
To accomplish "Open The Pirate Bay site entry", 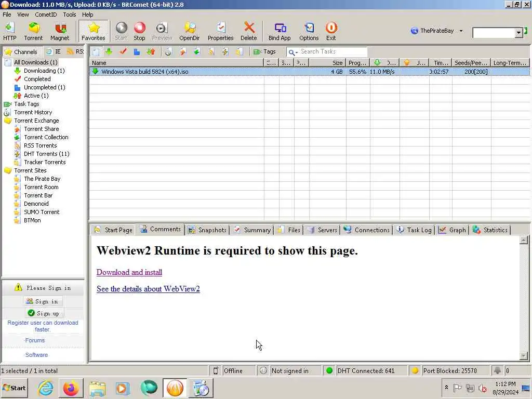I will point(42,179).
